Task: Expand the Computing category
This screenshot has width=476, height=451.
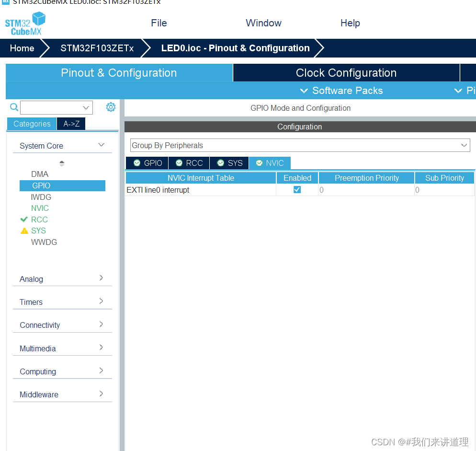Action: (x=102, y=370)
